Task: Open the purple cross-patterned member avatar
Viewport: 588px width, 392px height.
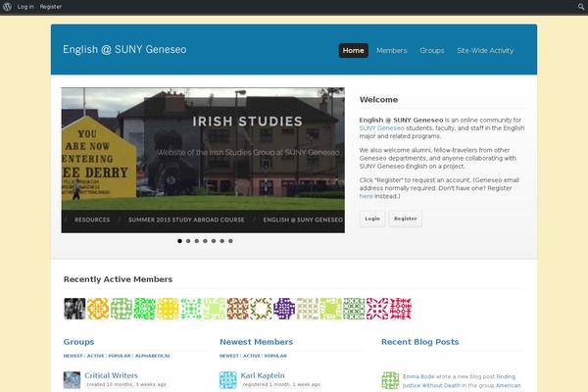Action: click(284, 309)
